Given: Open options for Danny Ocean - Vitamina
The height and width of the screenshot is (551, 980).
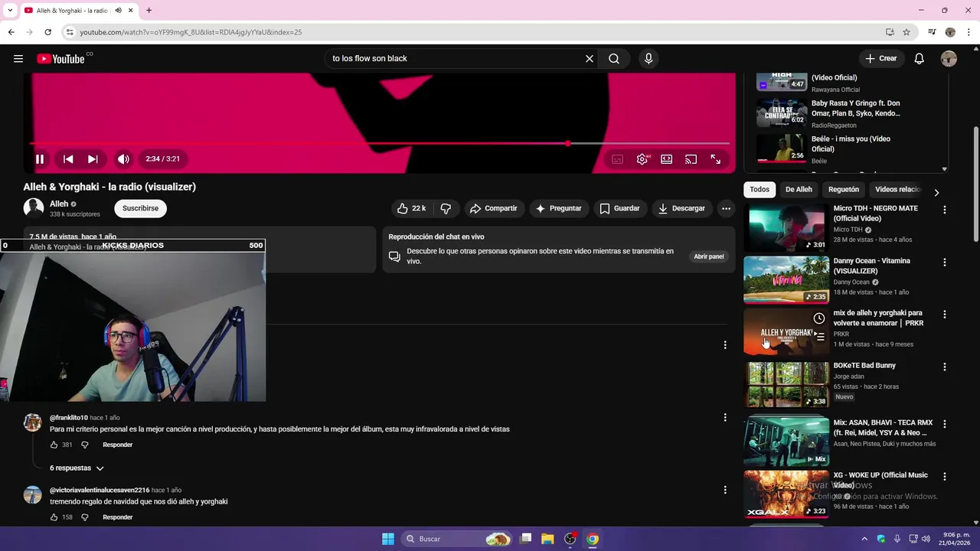Looking at the screenshot, I should click(x=944, y=262).
